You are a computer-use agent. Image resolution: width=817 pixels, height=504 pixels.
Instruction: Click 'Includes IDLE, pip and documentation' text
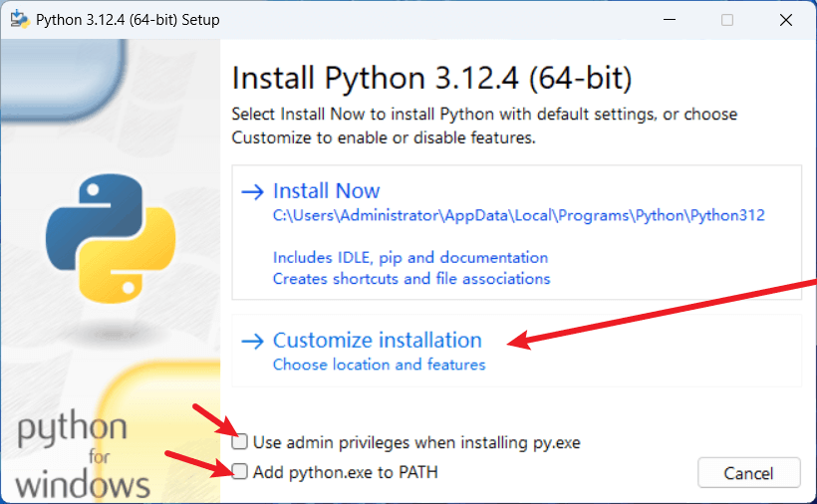click(410, 257)
